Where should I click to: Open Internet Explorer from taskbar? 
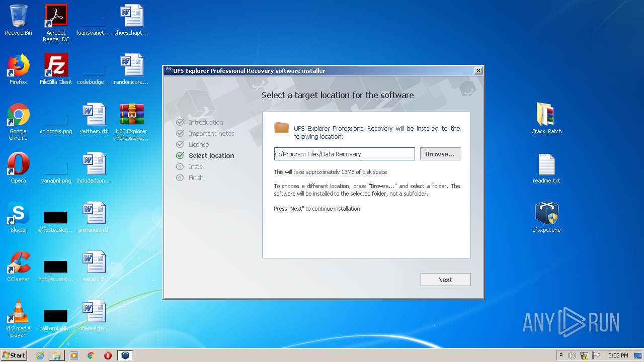click(x=40, y=355)
